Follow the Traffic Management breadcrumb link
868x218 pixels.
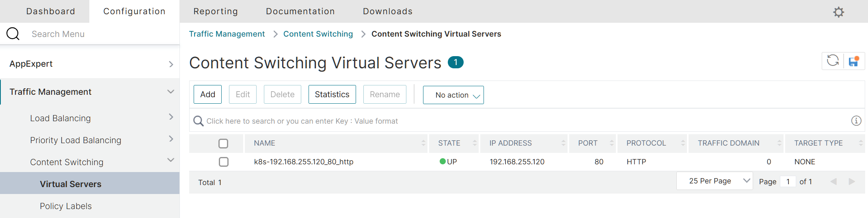pyautogui.click(x=227, y=34)
